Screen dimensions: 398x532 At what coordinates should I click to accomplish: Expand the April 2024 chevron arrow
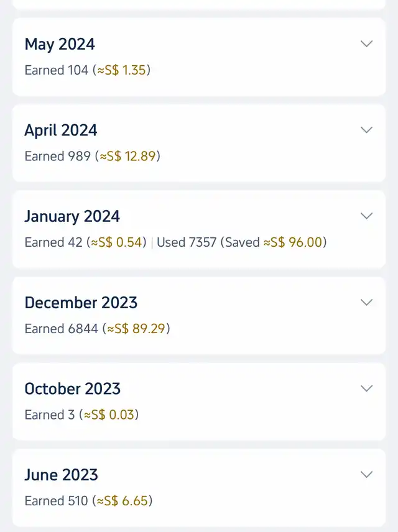click(x=367, y=131)
